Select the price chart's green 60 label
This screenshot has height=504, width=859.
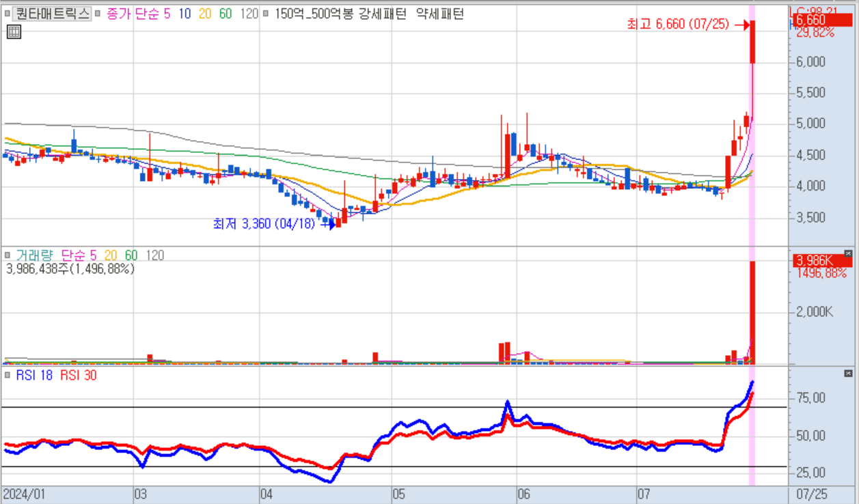pyautogui.click(x=226, y=14)
